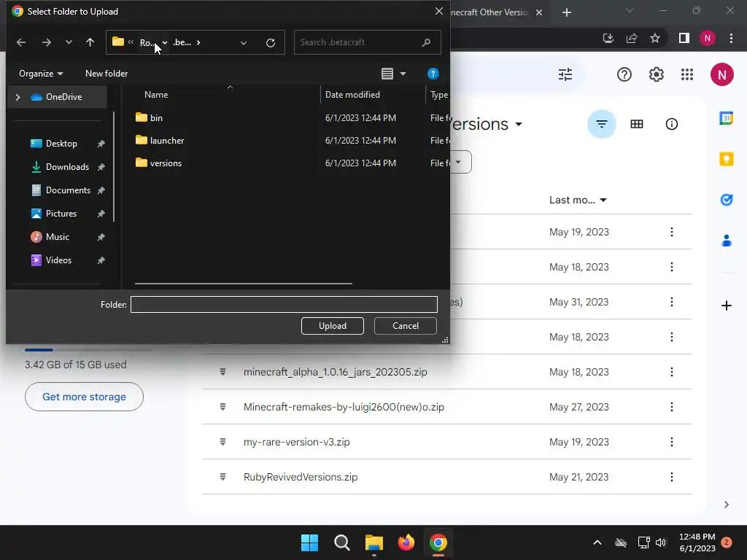Click the pin icon next to Downloads
This screenshot has height=560, width=747.
(x=101, y=167)
